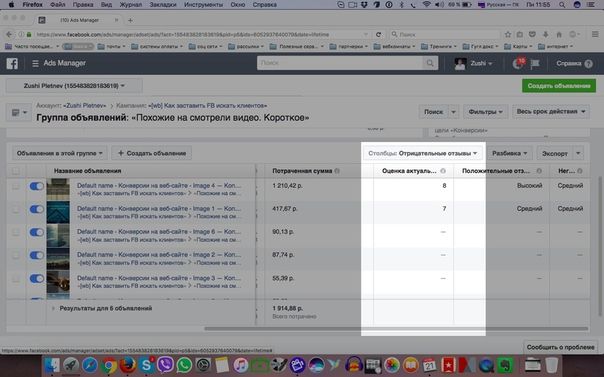Open the Столбцы: Отрицательные отзывы dropdown
Screen dimensions: 604x377
[x=423, y=153]
